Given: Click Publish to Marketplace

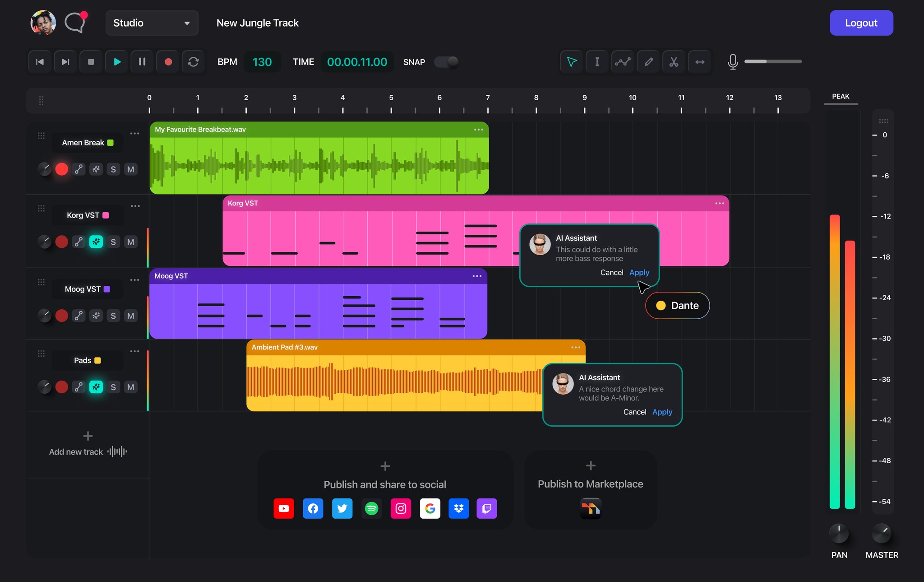Looking at the screenshot, I should click(590, 484).
